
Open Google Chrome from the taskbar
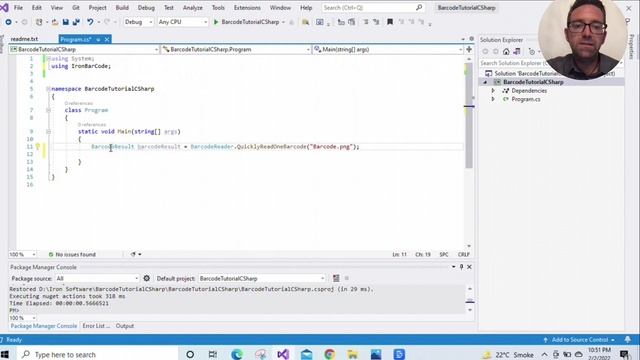click(329, 354)
